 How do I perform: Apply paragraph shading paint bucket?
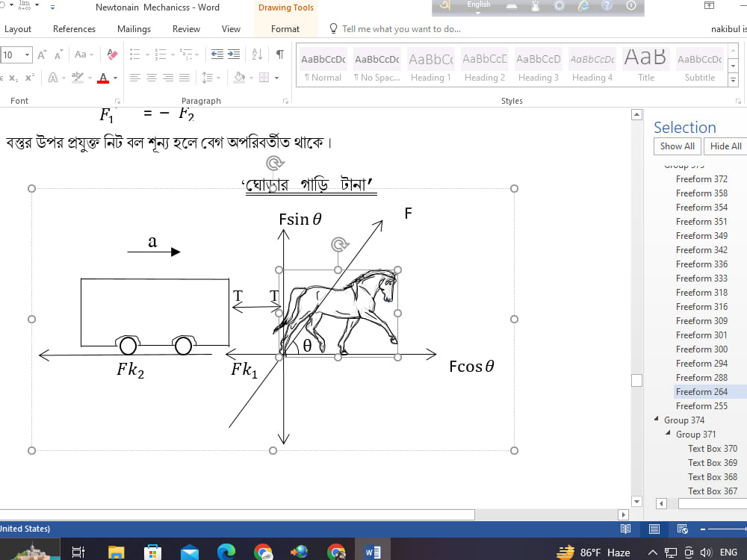239,78
